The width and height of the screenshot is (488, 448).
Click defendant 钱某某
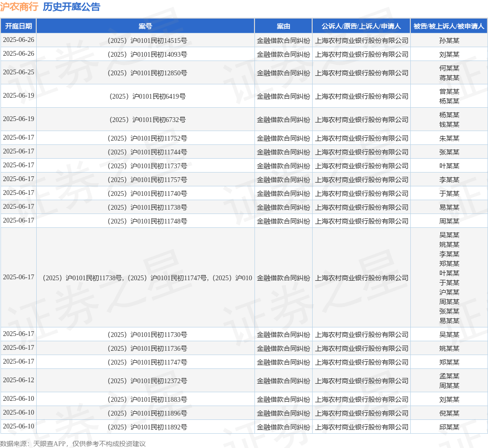[x=449, y=124]
